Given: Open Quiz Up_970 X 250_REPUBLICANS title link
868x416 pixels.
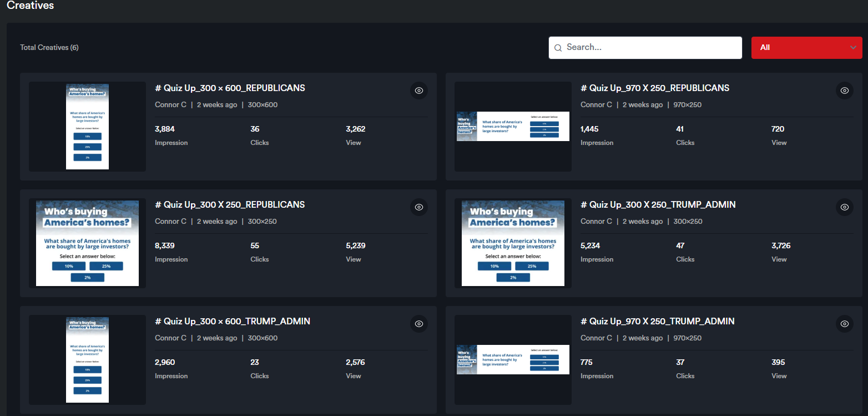Looking at the screenshot, I should (655, 88).
